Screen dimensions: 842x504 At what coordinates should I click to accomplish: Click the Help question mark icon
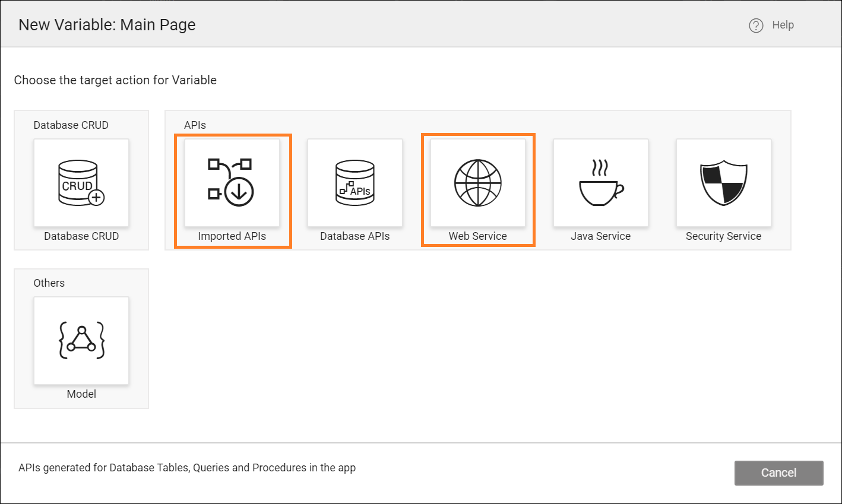[755, 25]
